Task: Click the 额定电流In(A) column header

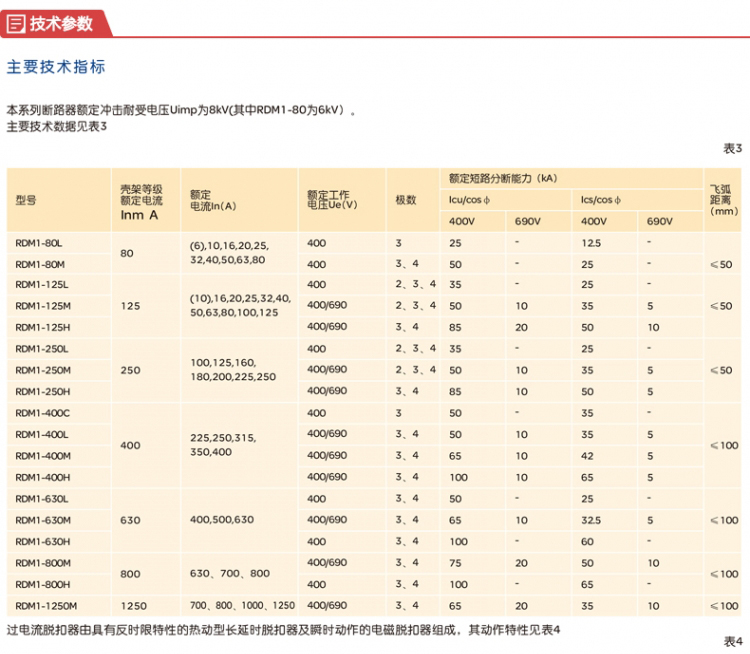Action: click(212, 200)
